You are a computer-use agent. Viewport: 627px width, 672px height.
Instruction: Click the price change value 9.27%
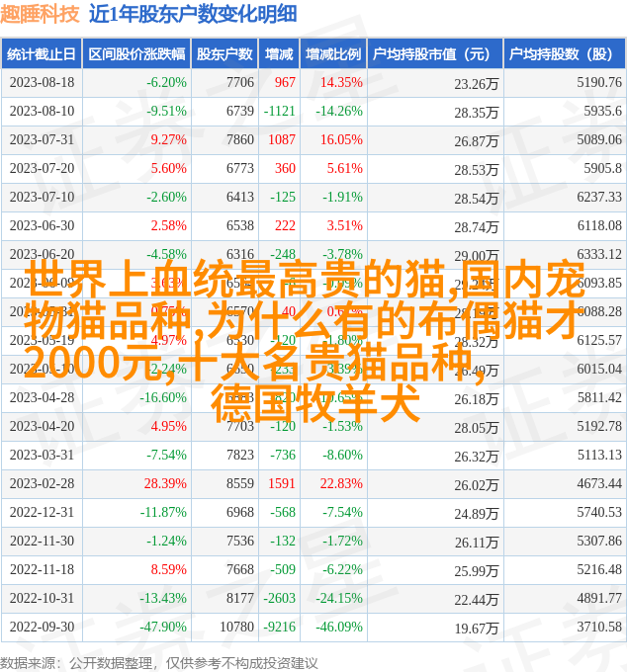(x=168, y=139)
